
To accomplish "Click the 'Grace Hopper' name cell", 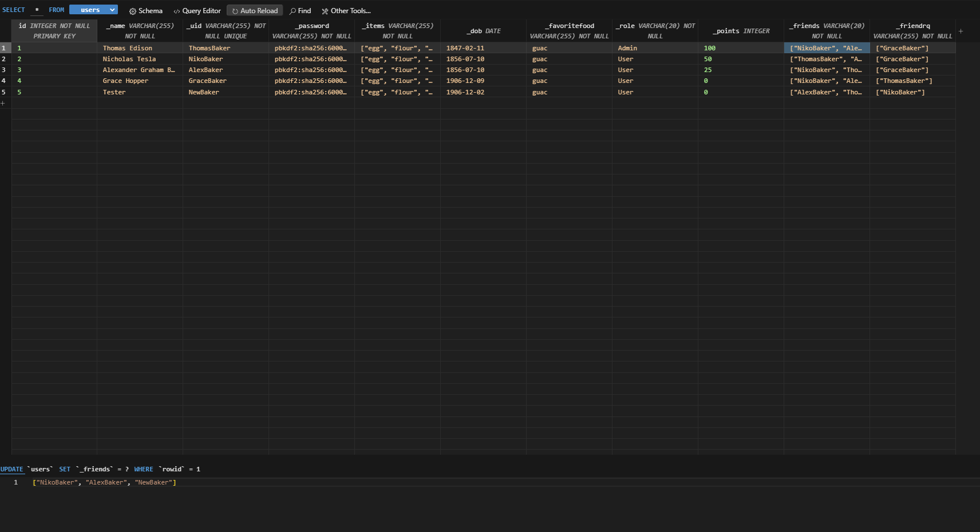I will coord(140,81).
